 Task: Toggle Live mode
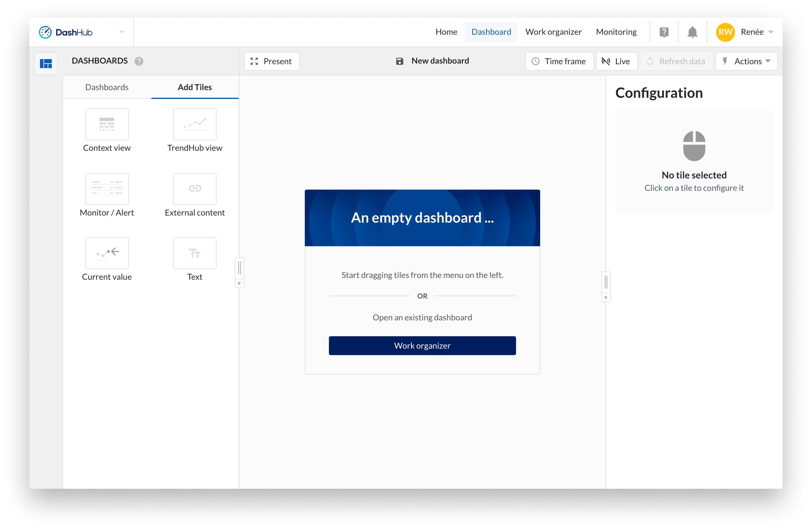[x=617, y=61]
